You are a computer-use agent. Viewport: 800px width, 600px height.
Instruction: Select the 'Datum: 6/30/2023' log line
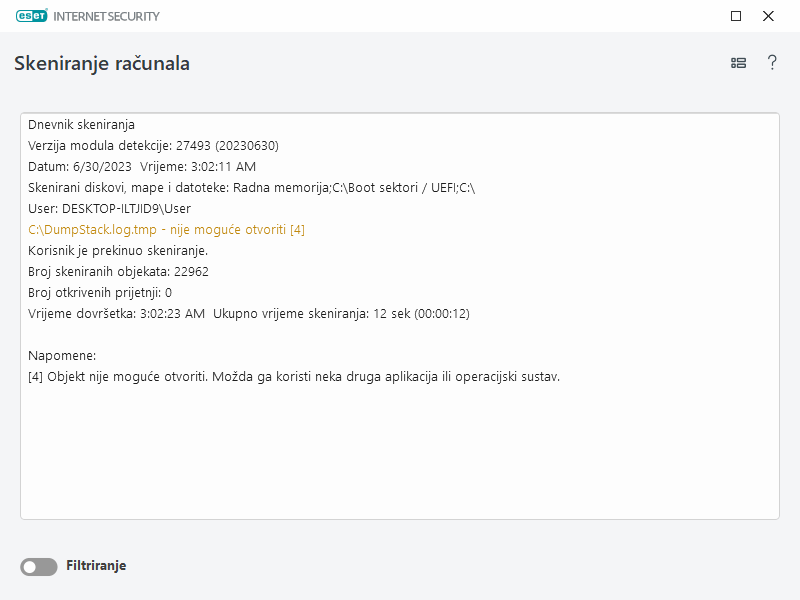pos(142,167)
